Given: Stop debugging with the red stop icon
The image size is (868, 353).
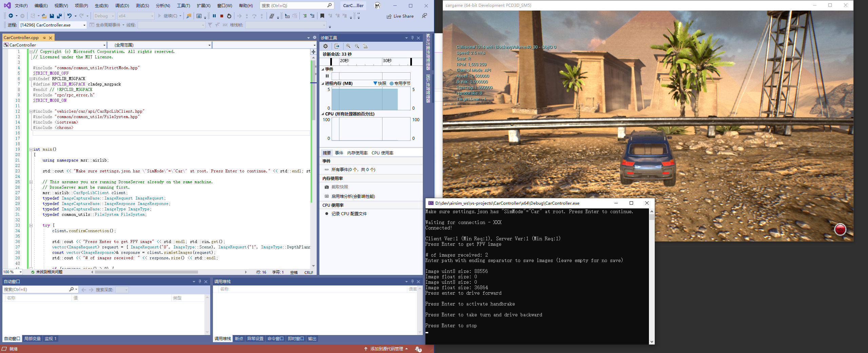Looking at the screenshot, I should pos(221,16).
